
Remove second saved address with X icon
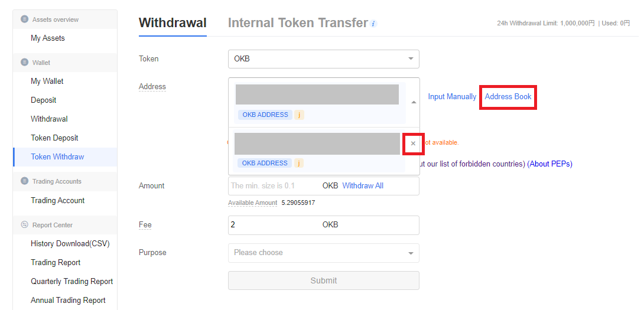(x=413, y=143)
